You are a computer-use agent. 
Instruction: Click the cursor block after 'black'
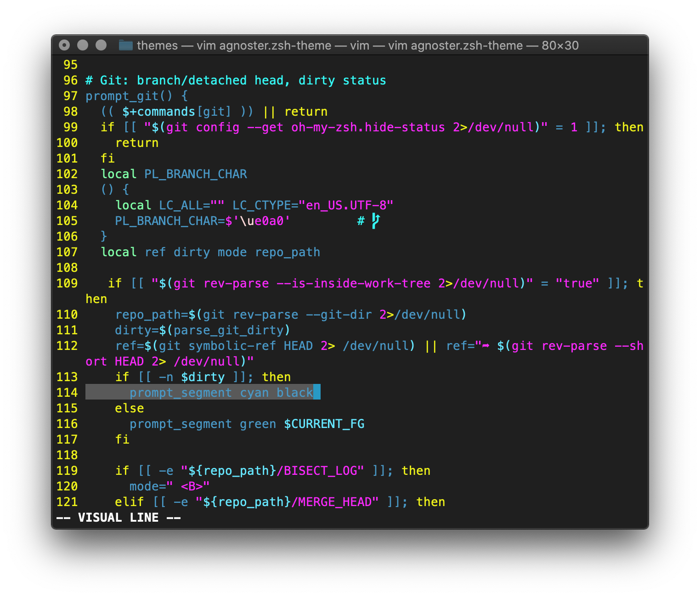[317, 393]
